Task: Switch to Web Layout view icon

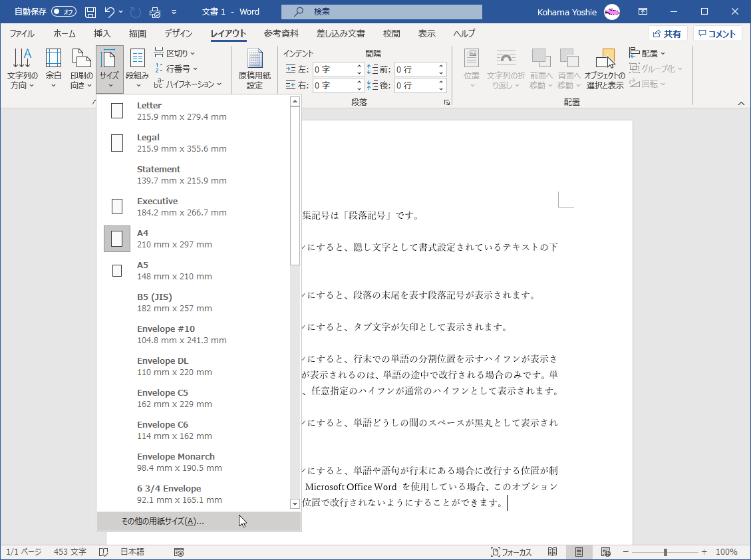Action: coord(605,552)
